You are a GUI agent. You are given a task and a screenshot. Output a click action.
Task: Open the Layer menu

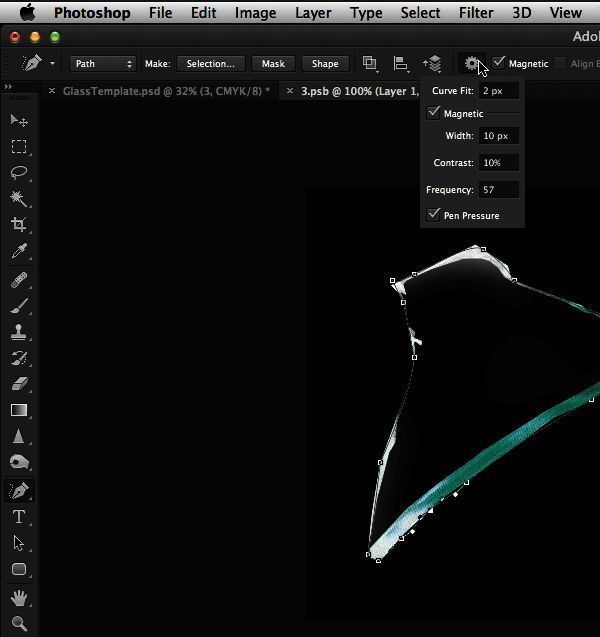coord(313,13)
